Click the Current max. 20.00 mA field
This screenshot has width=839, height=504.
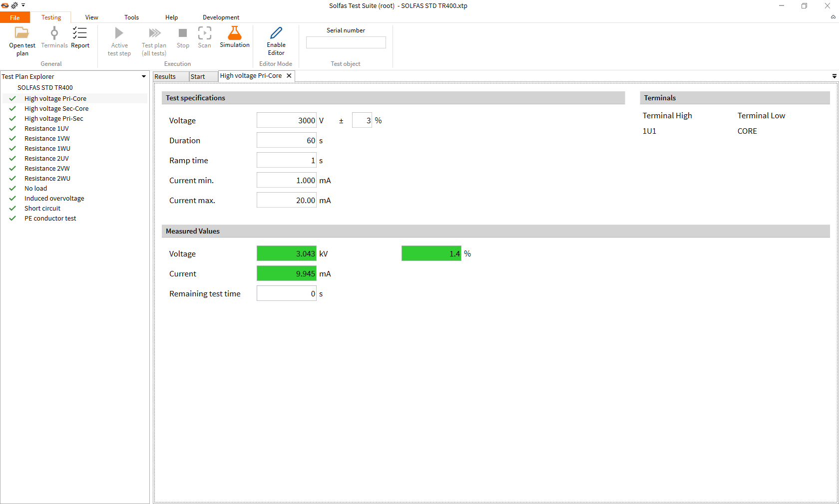point(287,200)
